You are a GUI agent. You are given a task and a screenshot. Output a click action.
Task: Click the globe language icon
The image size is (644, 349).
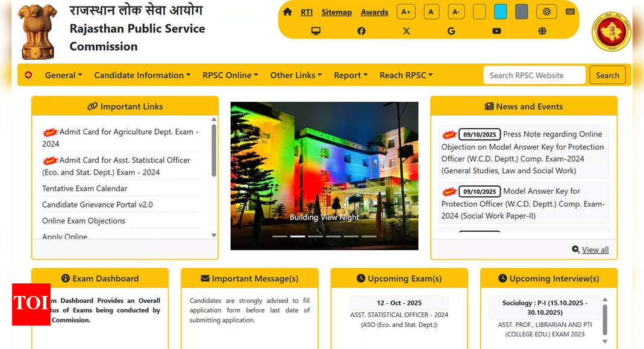point(542,31)
